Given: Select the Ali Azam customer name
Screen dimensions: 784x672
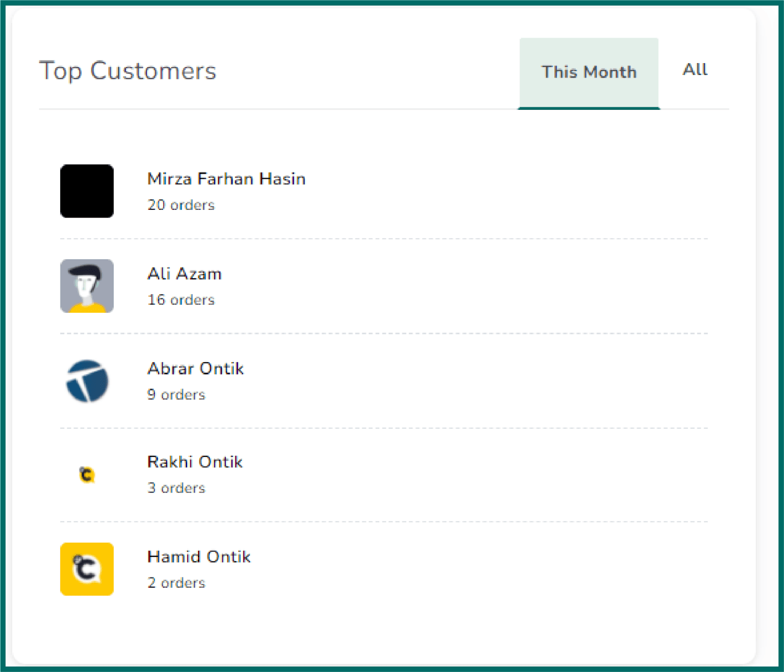Looking at the screenshot, I should (x=184, y=274).
